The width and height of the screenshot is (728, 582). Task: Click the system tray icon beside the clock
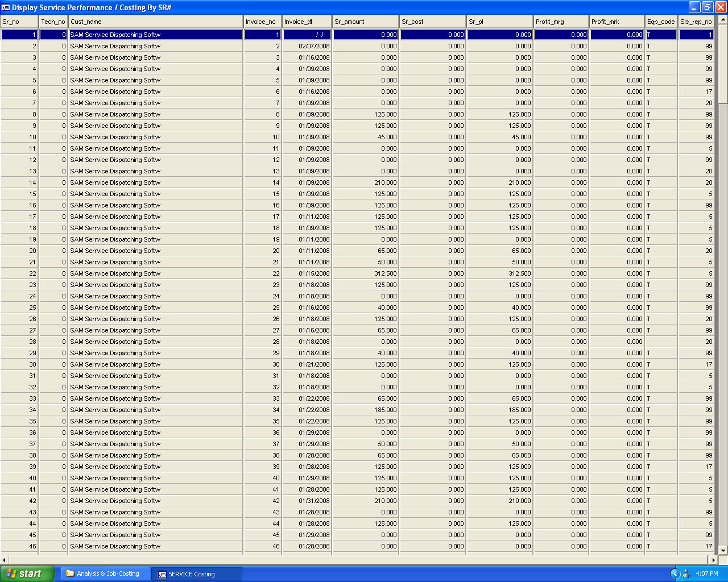[686, 573]
